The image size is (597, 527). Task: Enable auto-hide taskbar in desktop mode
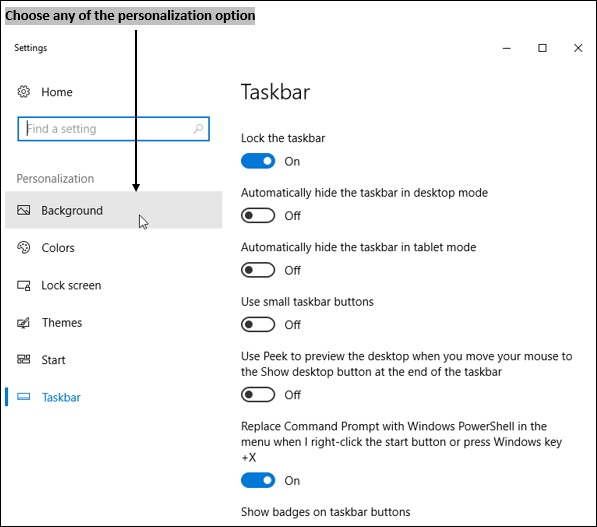click(258, 216)
